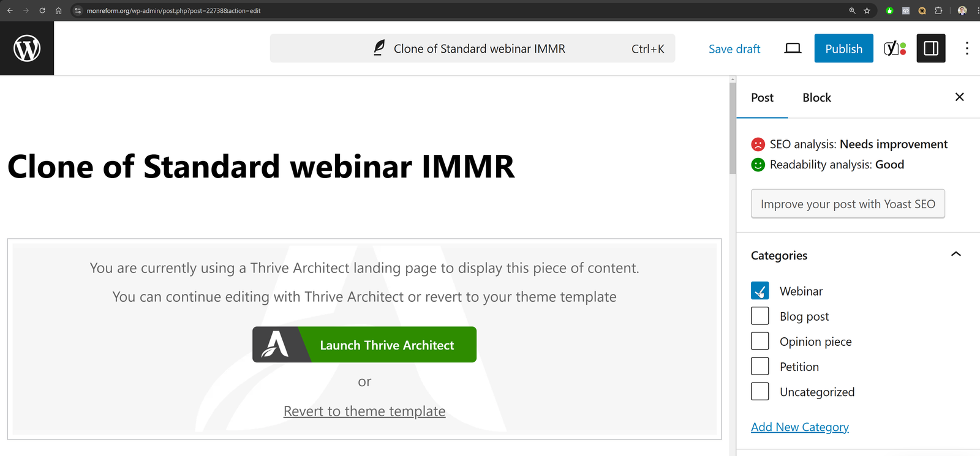The image size is (980, 456).
Task: Click Launch Thrive Architect button
Action: [x=364, y=345]
